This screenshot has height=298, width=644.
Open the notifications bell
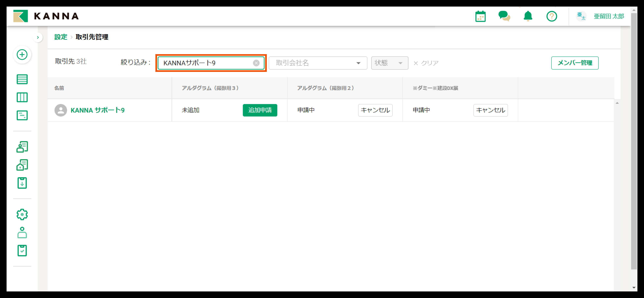[x=528, y=16]
